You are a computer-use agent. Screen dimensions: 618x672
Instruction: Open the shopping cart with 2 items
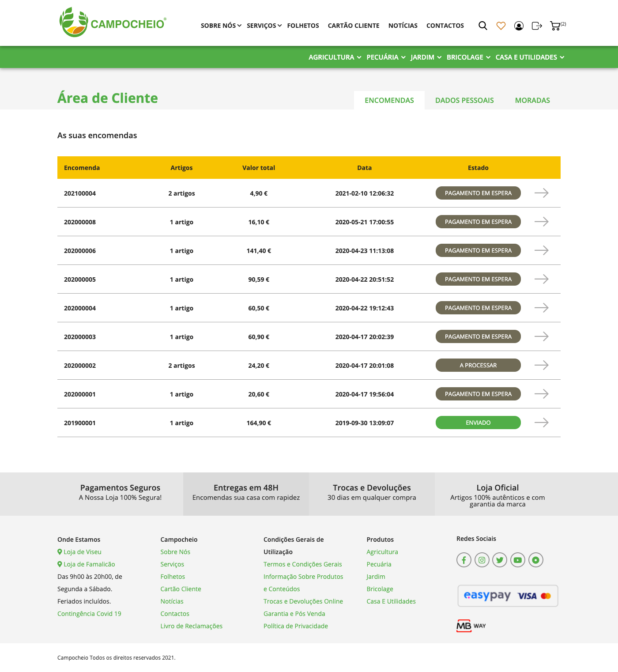click(556, 26)
